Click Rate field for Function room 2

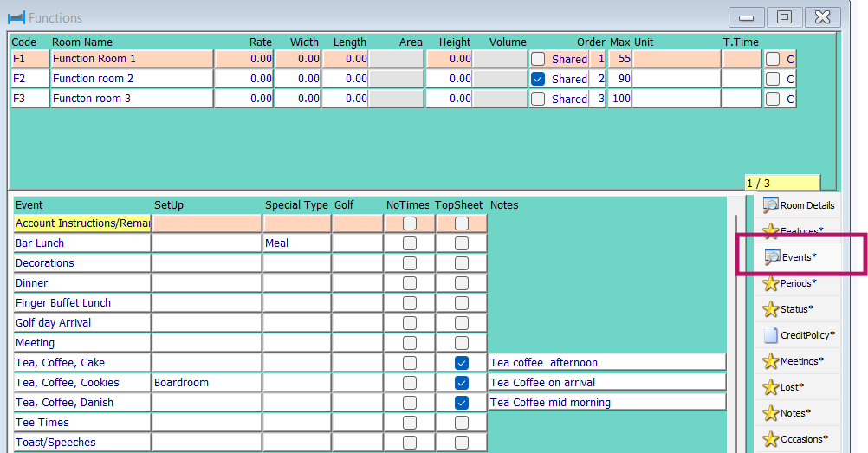(x=244, y=79)
